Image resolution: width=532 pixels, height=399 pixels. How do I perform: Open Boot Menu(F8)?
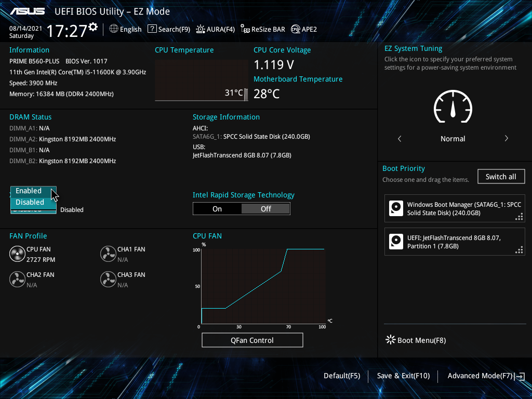click(416, 340)
